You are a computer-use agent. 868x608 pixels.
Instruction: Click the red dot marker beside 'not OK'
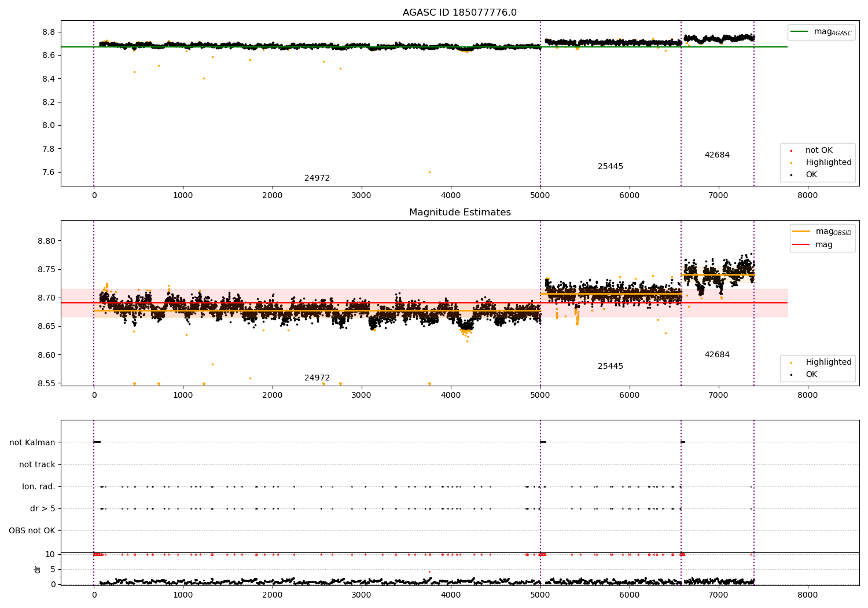(791, 151)
